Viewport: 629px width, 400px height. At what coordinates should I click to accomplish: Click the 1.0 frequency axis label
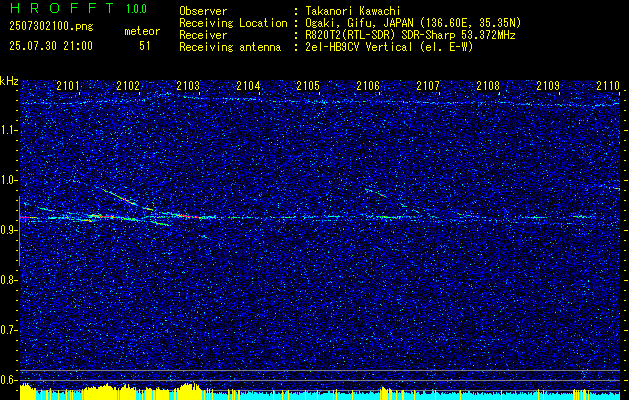click(x=8, y=180)
